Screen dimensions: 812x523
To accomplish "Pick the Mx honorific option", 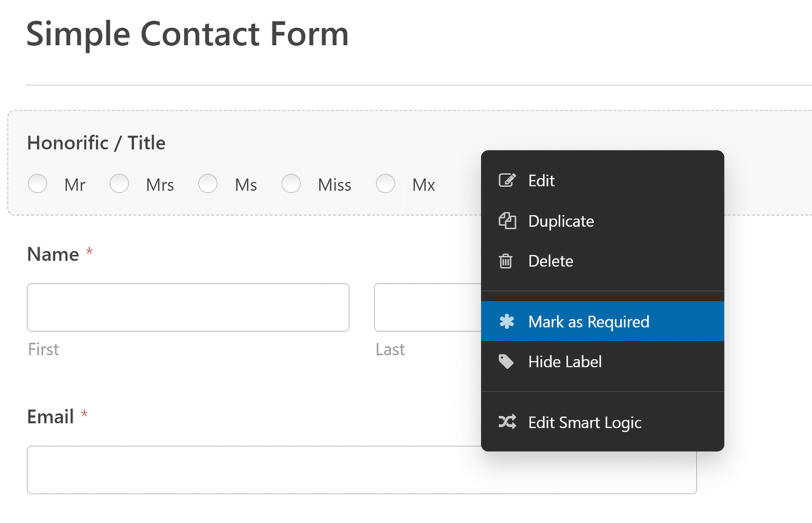I will click(x=386, y=184).
